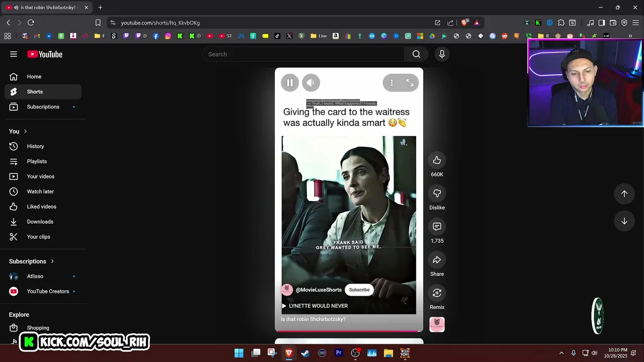Click the MovieLuxeShorts channel avatar

pyautogui.click(x=287, y=290)
